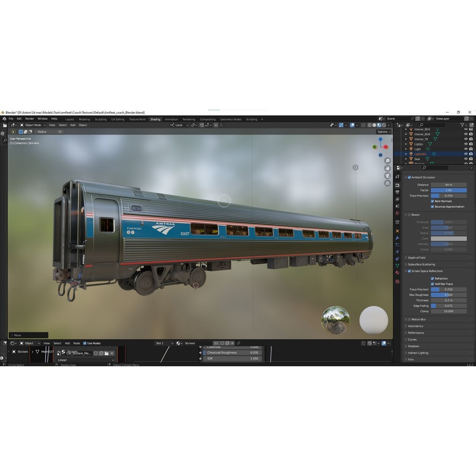Click the viewport zoom magnifier gizmo
Image resolution: width=476 pixels, height=476 pixels.
tap(387, 160)
